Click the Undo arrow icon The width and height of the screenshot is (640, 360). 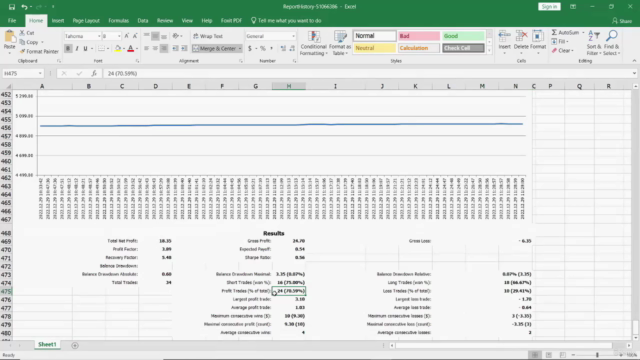pyautogui.click(x=24, y=7)
